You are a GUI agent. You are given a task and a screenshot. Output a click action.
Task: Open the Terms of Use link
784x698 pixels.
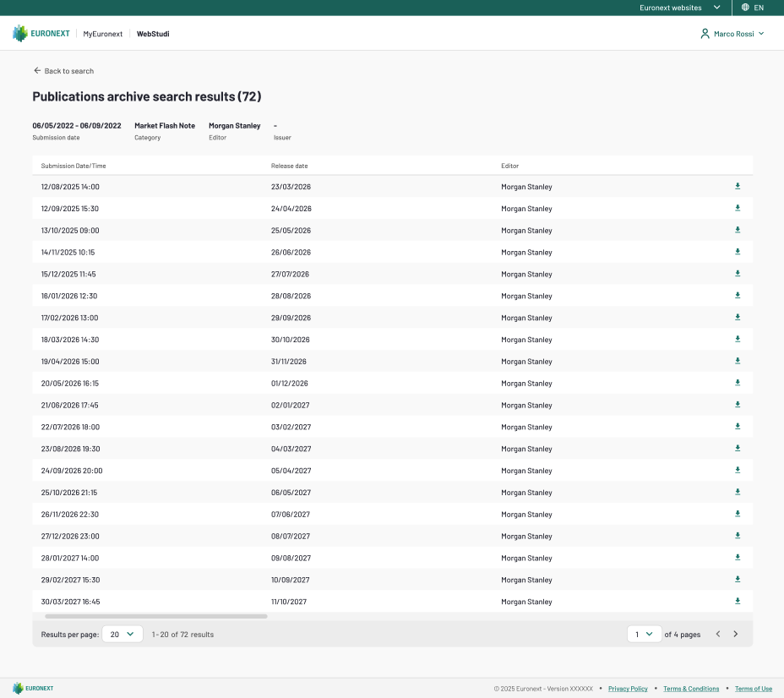[753, 689]
